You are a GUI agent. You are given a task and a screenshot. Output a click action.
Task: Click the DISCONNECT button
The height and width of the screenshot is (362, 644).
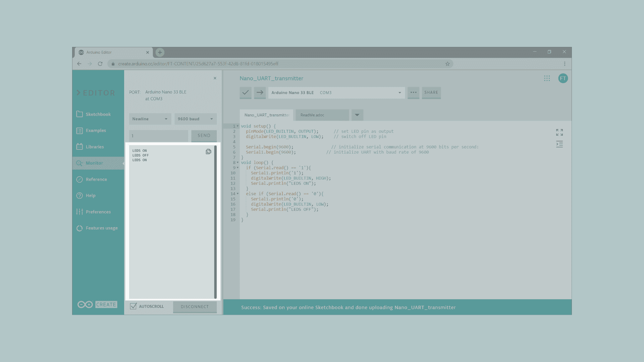195,307
